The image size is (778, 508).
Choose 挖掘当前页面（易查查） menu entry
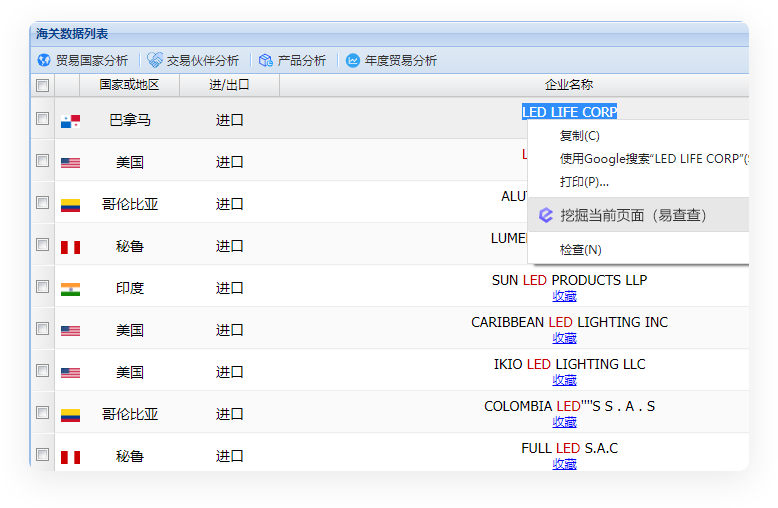(639, 215)
